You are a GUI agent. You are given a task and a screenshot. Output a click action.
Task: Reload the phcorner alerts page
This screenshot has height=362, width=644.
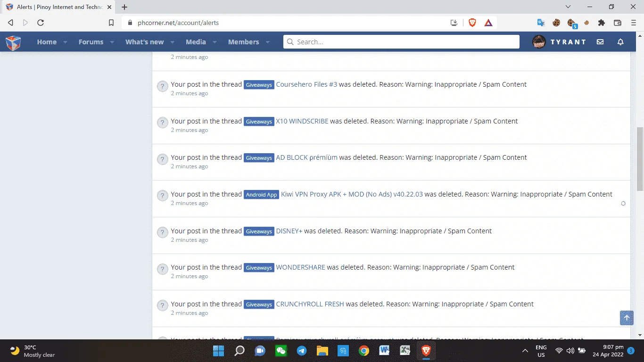pyautogui.click(x=41, y=23)
